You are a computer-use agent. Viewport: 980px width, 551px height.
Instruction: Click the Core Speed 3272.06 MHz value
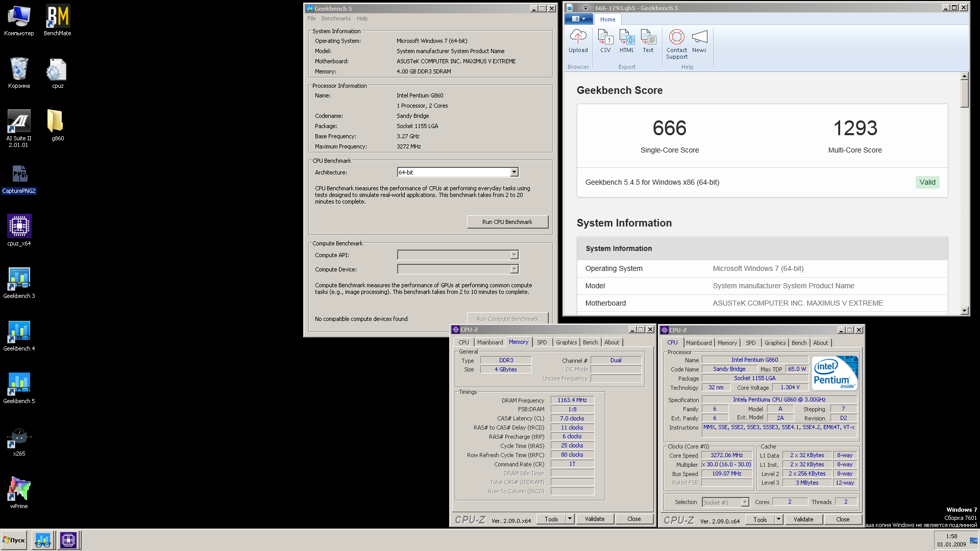(x=727, y=455)
